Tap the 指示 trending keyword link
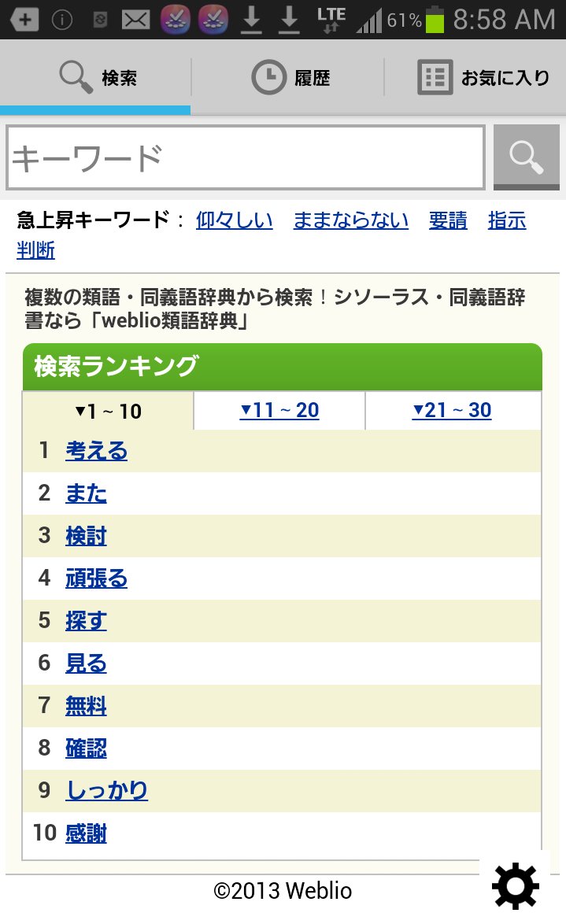Viewport: 566px width, 924px height. 507,220
